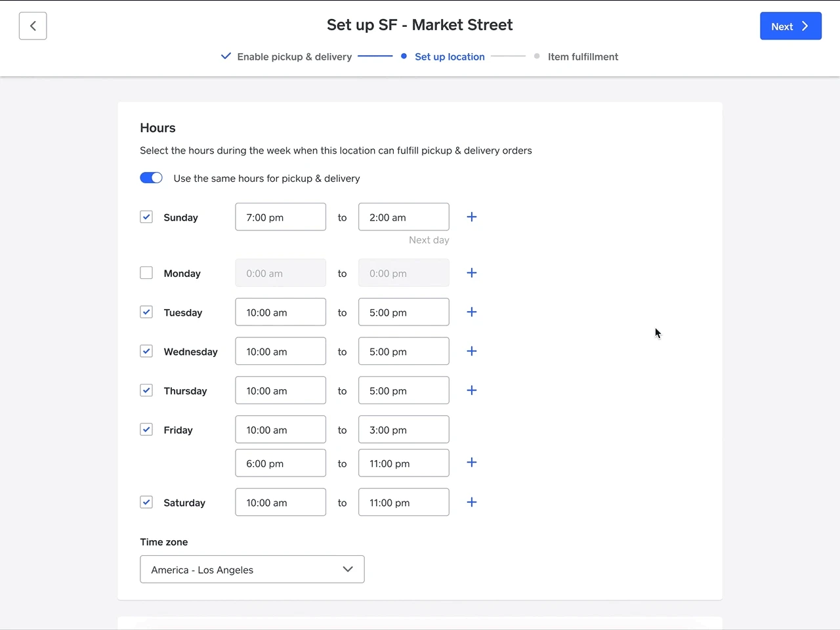840x630 pixels.
Task: Uncheck the Wednesday checkbox
Action: pos(146,351)
